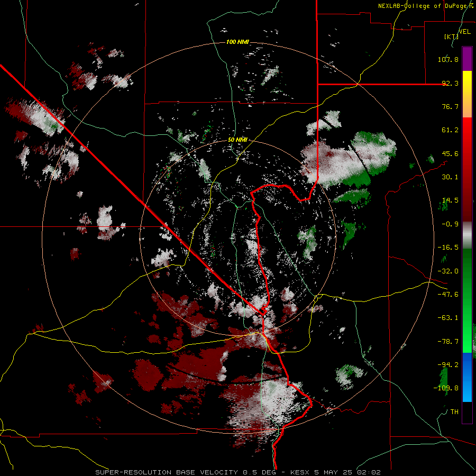Click the -63.1 velocity scale value
The width and height of the screenshot is (476, 476).
click(x=448, y=318)
